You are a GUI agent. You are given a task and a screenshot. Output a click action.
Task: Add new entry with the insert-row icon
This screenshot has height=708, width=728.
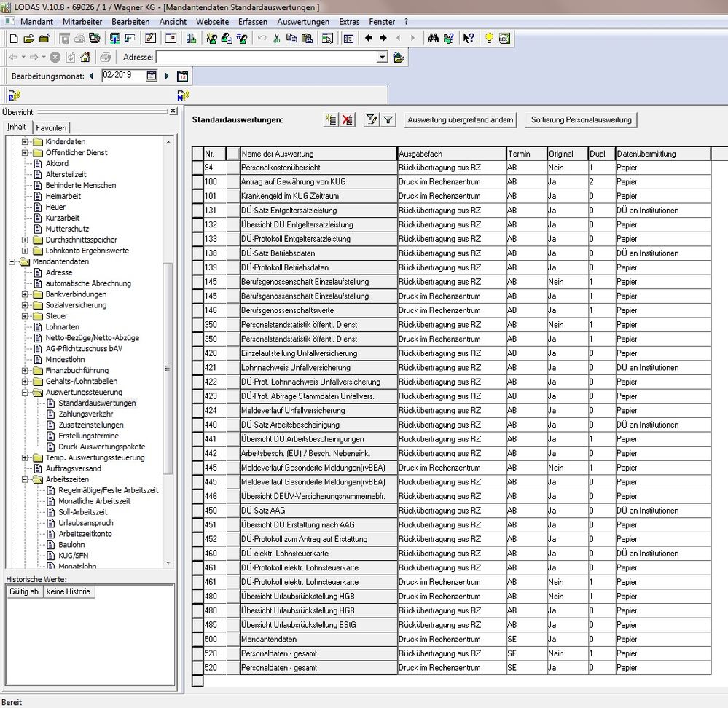click(x=330, y=120)
